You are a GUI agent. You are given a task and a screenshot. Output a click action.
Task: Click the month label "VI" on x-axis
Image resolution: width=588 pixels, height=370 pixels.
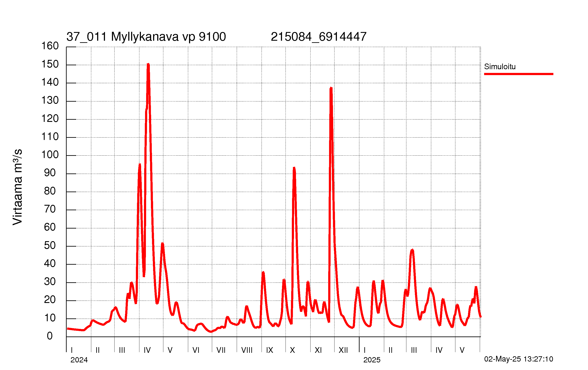196,350
